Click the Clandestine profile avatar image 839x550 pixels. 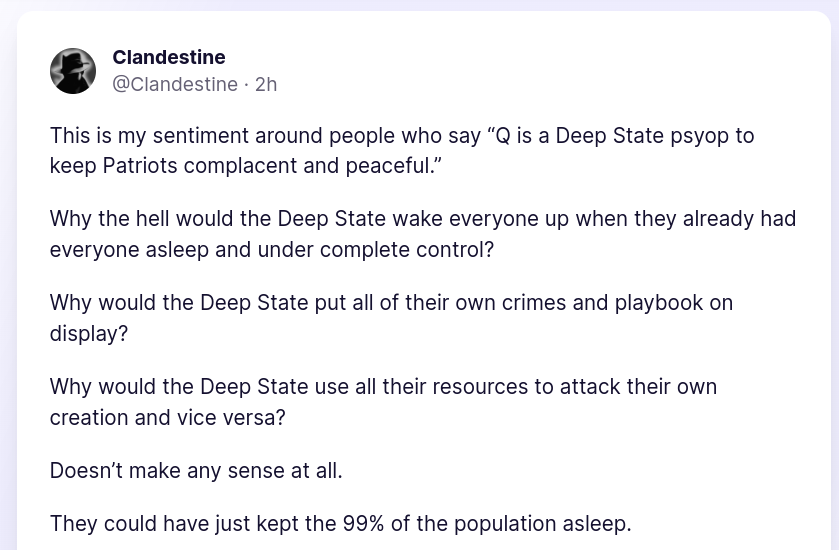73,71
